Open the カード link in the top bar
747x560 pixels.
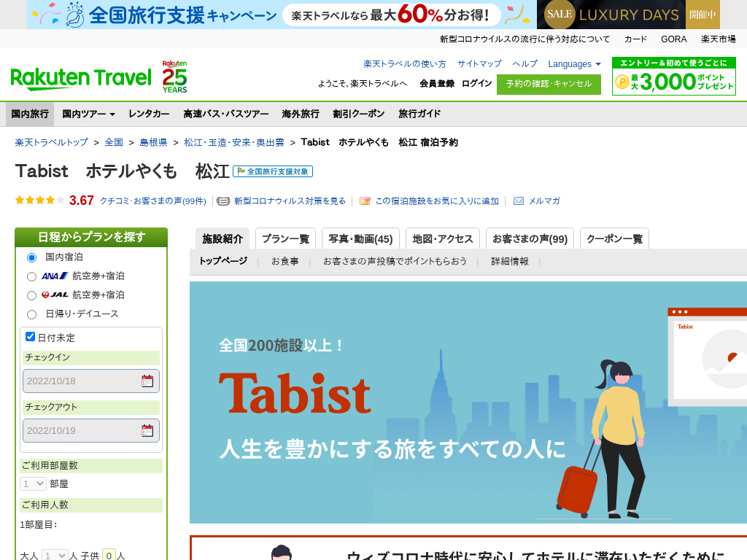coord(635,39)
